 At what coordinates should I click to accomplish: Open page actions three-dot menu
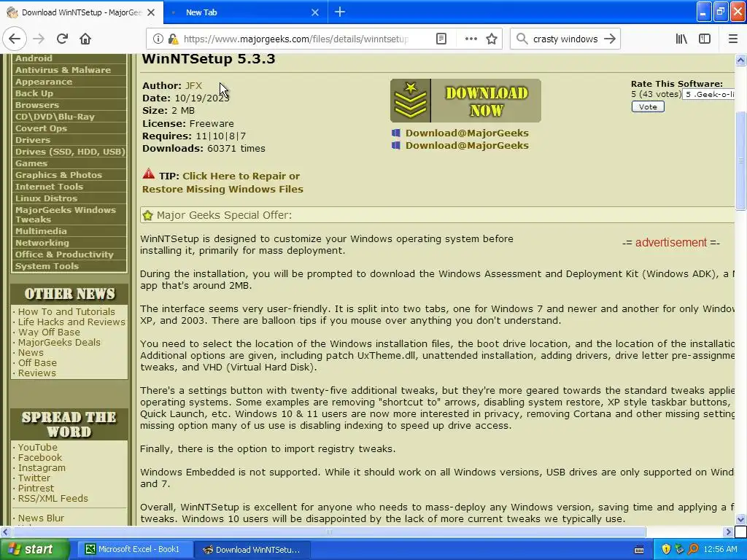(471, 39)
